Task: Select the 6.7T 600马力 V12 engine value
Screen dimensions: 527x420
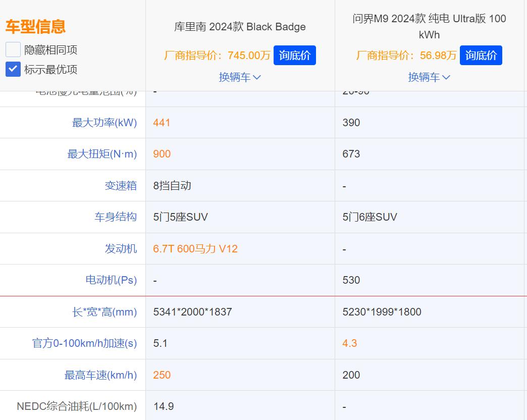Action: click(x=195, y=249)
